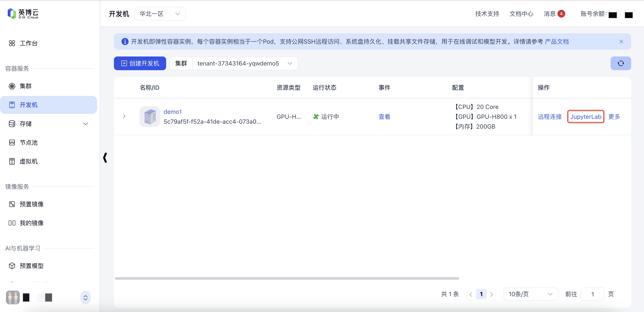Select 预置镜像 in sidebar

pyautogui.click(x=31, y=204)
